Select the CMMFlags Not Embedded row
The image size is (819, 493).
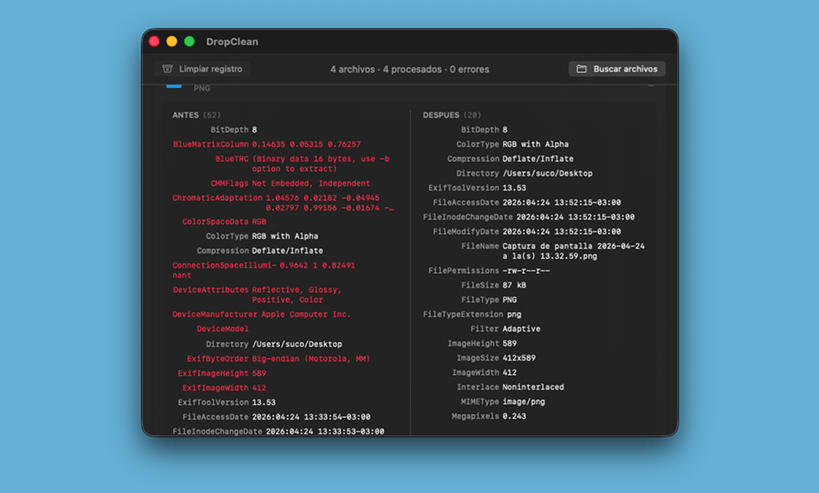290,183
